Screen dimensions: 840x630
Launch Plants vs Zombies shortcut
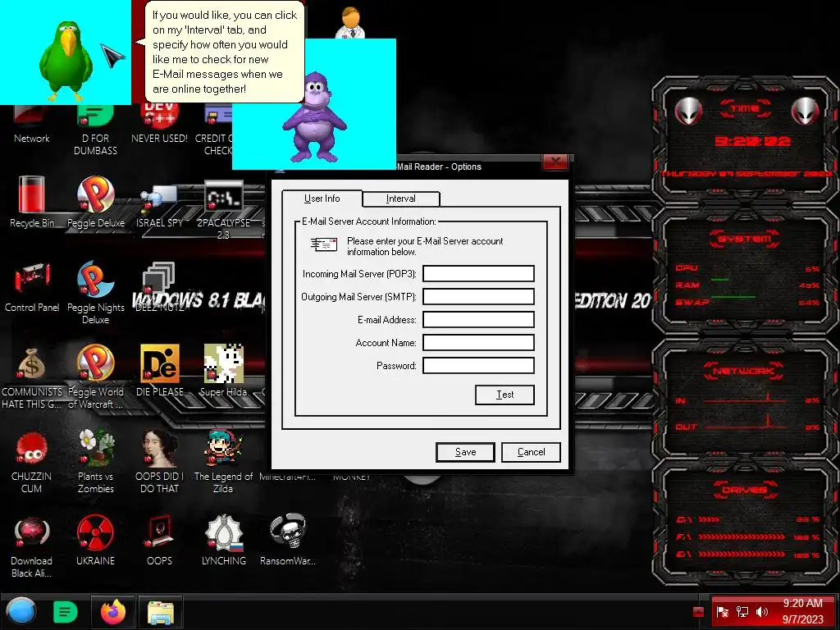coord(96,461)
